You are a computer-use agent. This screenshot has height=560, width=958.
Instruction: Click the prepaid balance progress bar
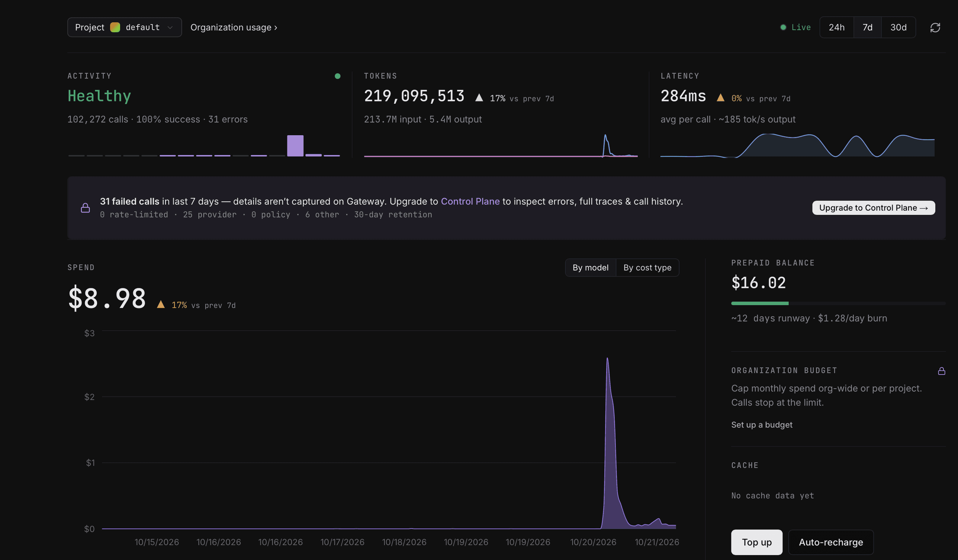(838, 303)
